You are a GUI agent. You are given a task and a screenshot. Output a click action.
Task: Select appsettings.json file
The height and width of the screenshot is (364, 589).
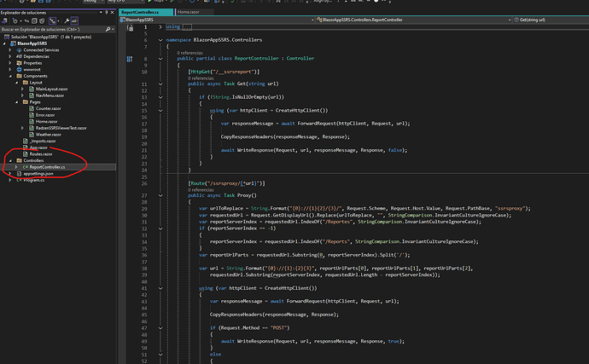click(x=38, y=174)
